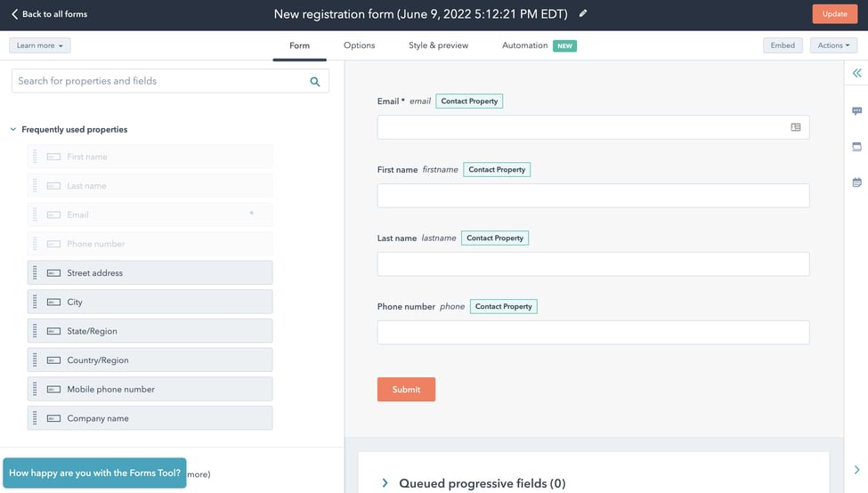Screen dimensions: 868x493
Task: Select the Company name property
Action: 150,418
